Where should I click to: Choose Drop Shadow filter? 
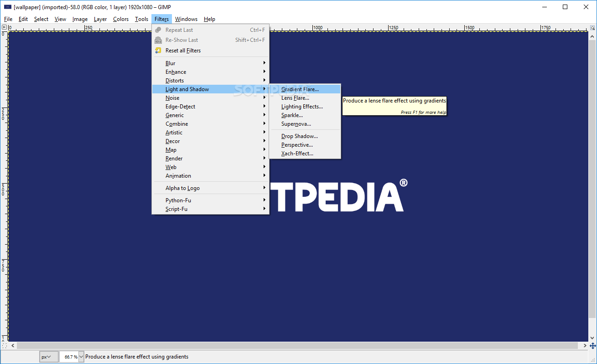point(305,136)
